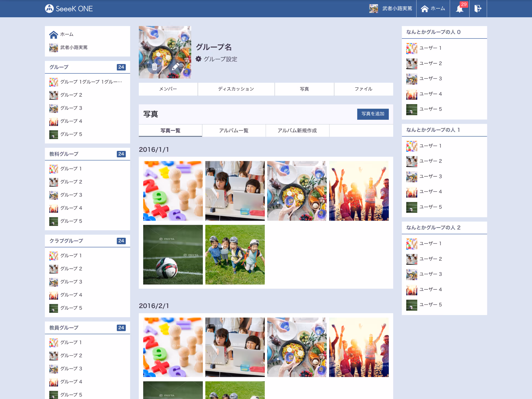The height and width of the screenshot is (399, 532).
Task: Click グループ 5 icon under グループ section
Action: point(53,134)
